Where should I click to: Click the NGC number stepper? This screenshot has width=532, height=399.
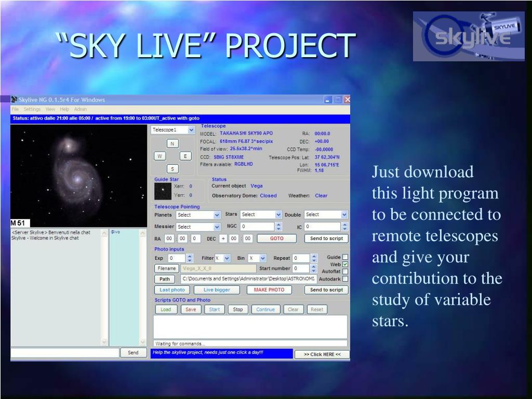(278, 227)
